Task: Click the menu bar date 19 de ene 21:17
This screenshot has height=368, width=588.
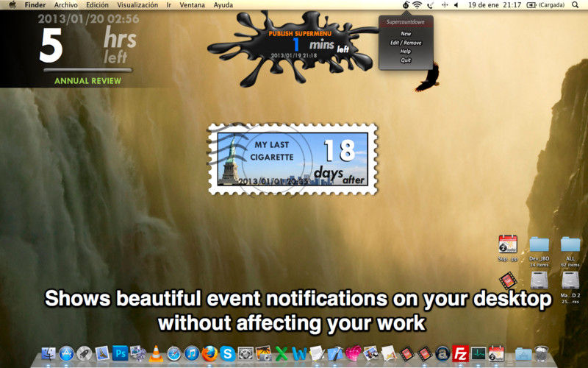Action: coord(495,5)
